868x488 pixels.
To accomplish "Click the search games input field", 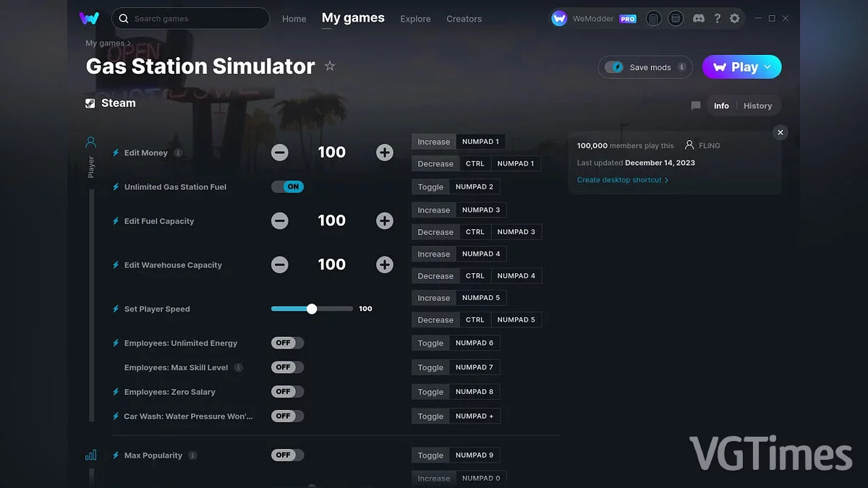I will point(190,18).
